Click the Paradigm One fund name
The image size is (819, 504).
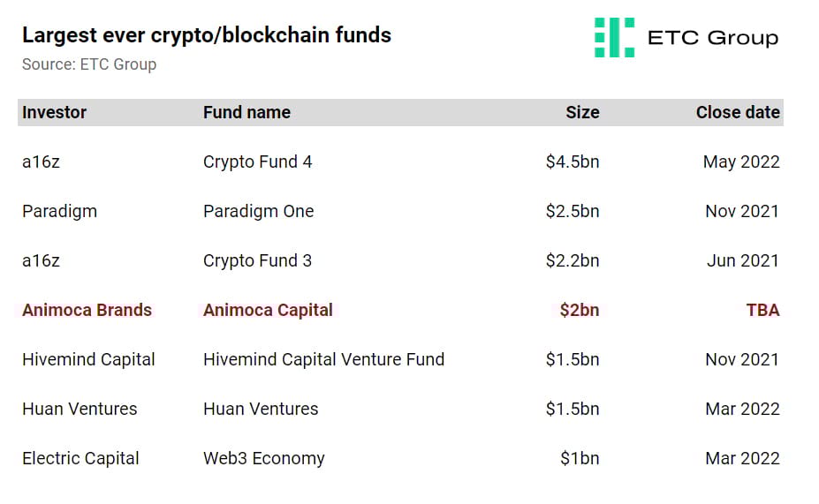[x=259, y=211]
